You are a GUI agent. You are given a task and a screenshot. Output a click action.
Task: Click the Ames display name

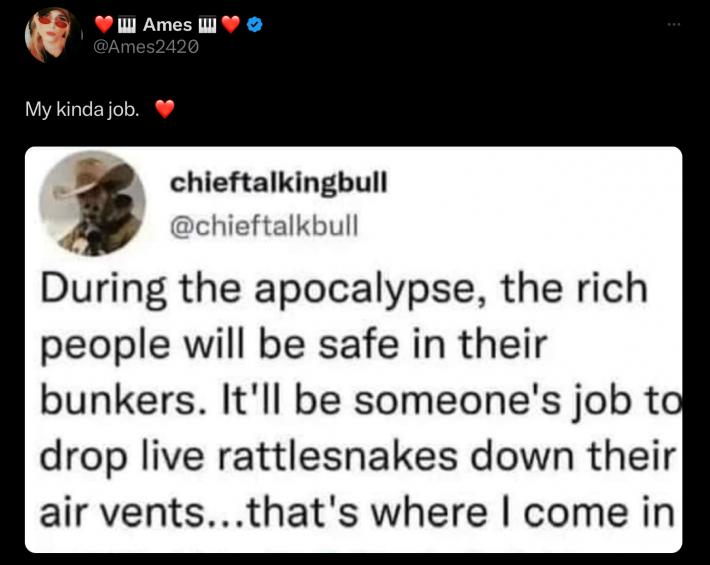pos(167,24)
